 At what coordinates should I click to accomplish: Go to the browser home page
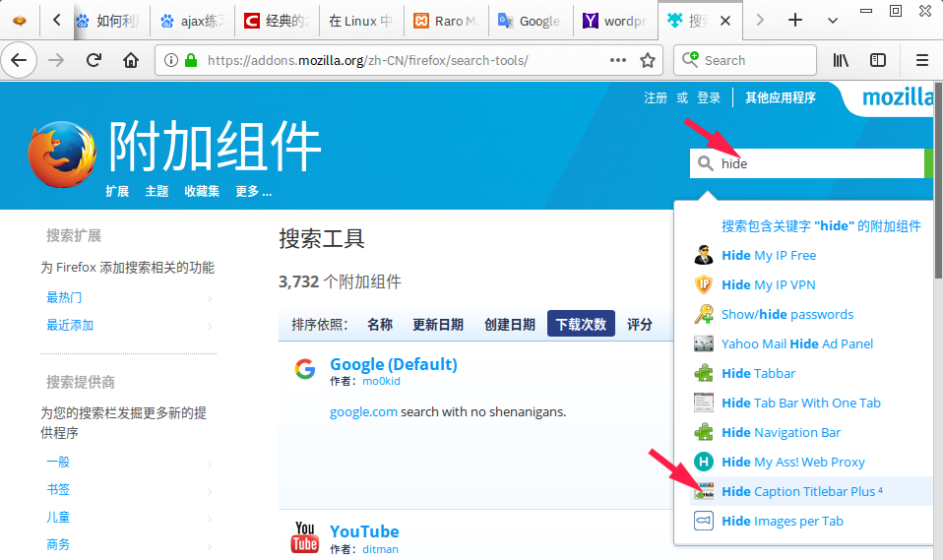pyautogui.click(x=131, y=60)
